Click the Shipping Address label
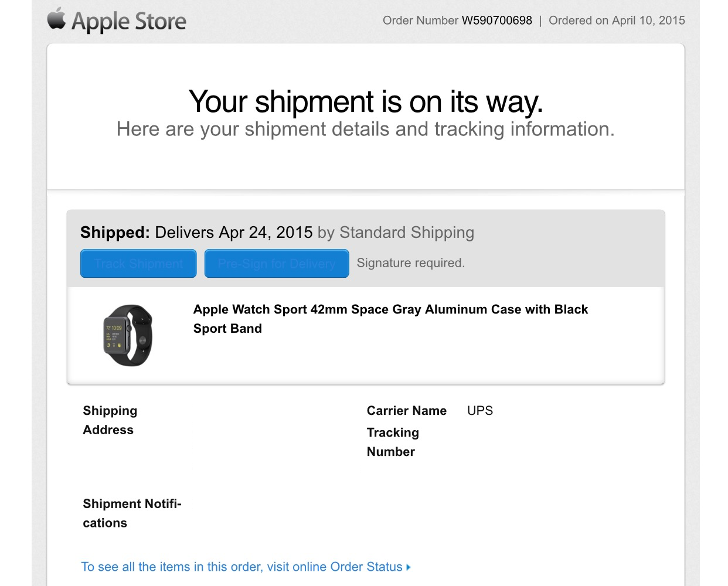This screenshot has width=728, height=586. (x=110, y=420)
